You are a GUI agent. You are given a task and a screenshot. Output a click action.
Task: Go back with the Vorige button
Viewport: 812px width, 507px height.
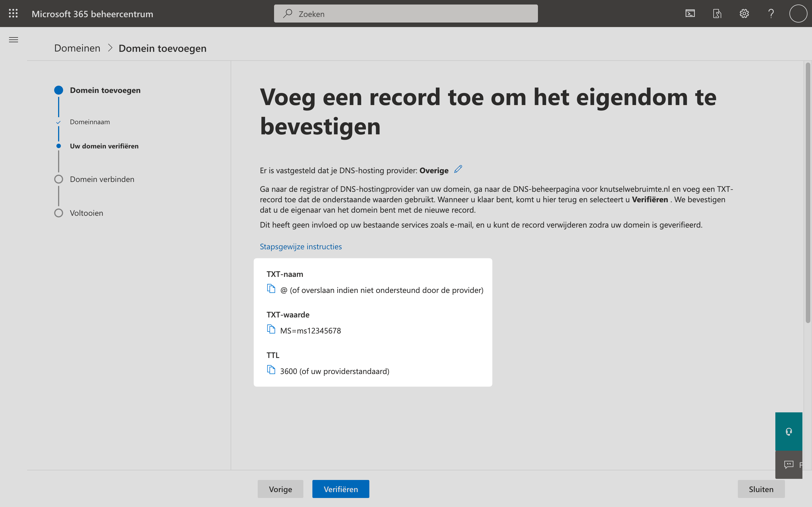coord(280,489)
